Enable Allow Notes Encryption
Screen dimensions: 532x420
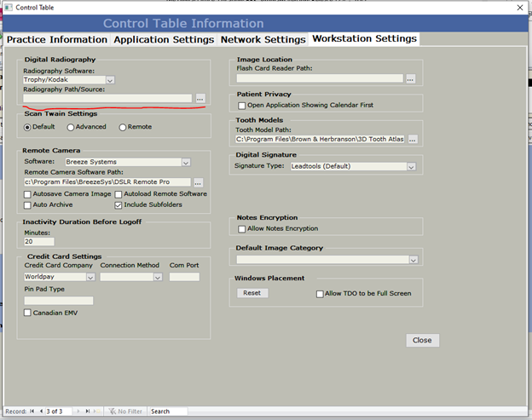(x=242, y=228)
